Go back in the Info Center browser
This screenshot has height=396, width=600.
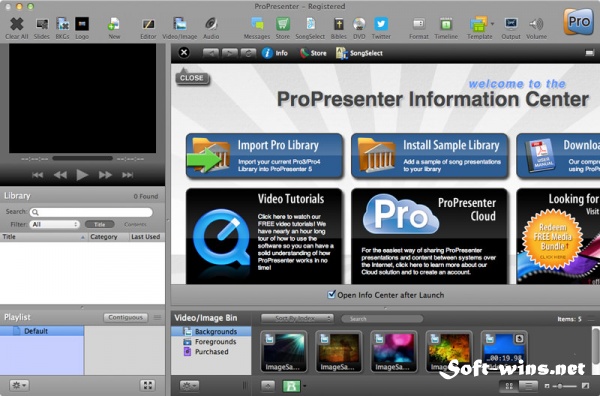pyautogui.click(x=211, y=53)
